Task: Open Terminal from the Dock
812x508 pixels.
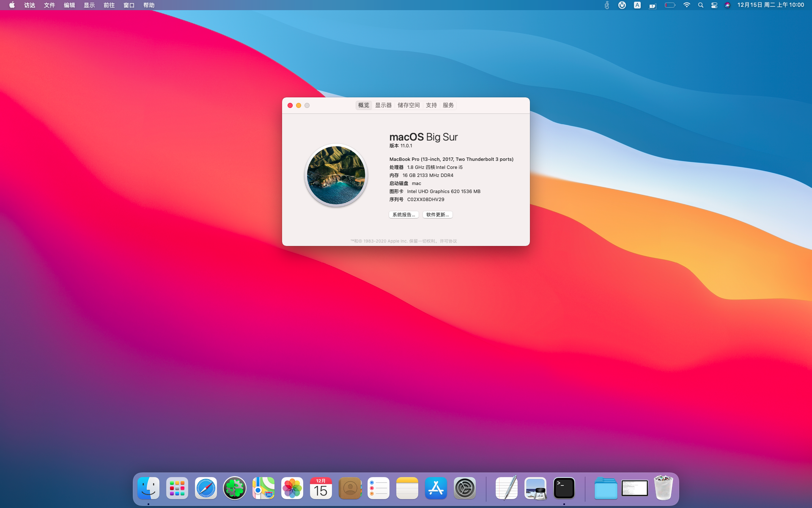Action: coord(564,489)
